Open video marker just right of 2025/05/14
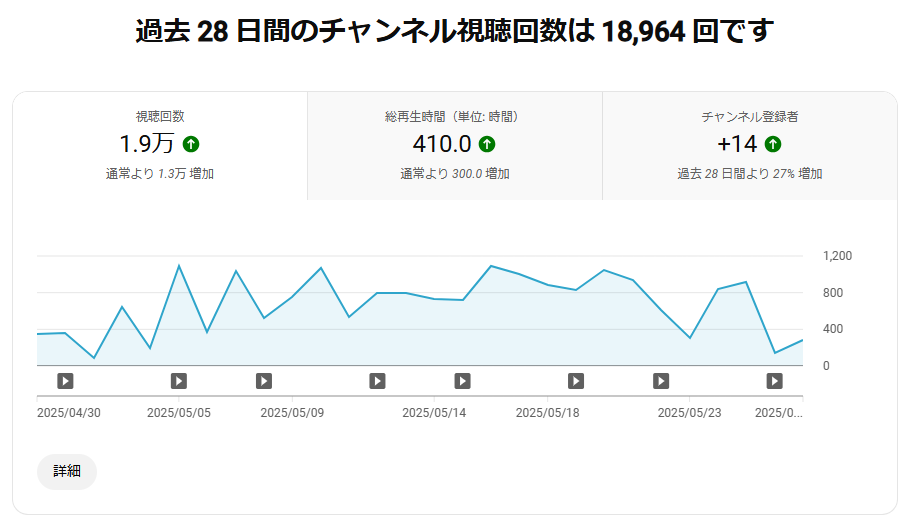 pos(463,381)
